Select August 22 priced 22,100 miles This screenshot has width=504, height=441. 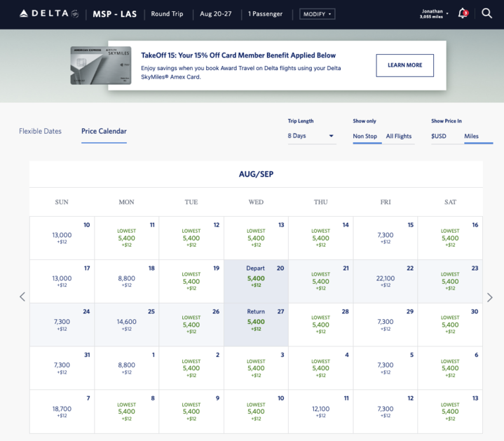pos(386,281)
